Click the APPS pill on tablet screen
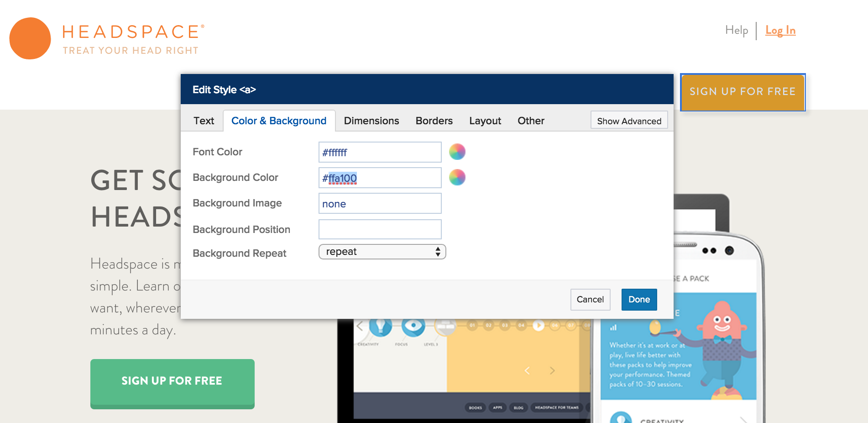868x423 pixels. [x=497, y=407]
